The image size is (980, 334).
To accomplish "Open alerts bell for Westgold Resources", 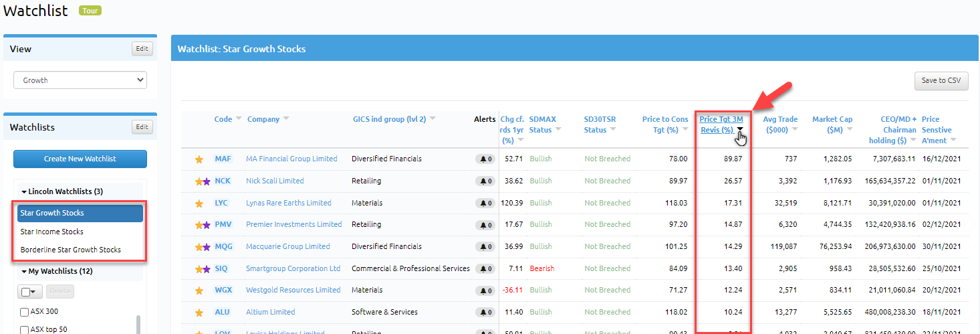I will tap(485, 290).
